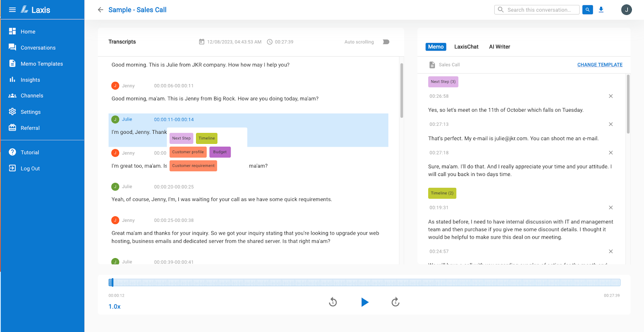Click Jenny's avatar at 00:00:25-00:00:38

(x=115, y=220)
